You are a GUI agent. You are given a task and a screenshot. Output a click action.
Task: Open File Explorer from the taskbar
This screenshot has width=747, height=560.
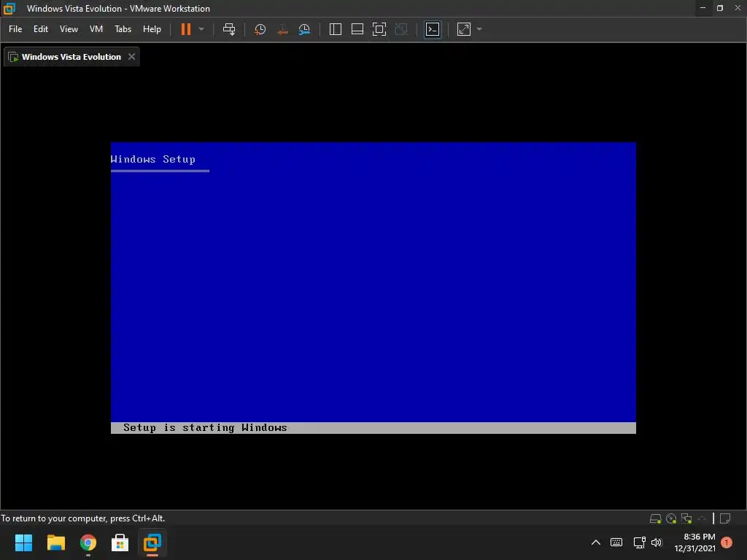[55, 542]
